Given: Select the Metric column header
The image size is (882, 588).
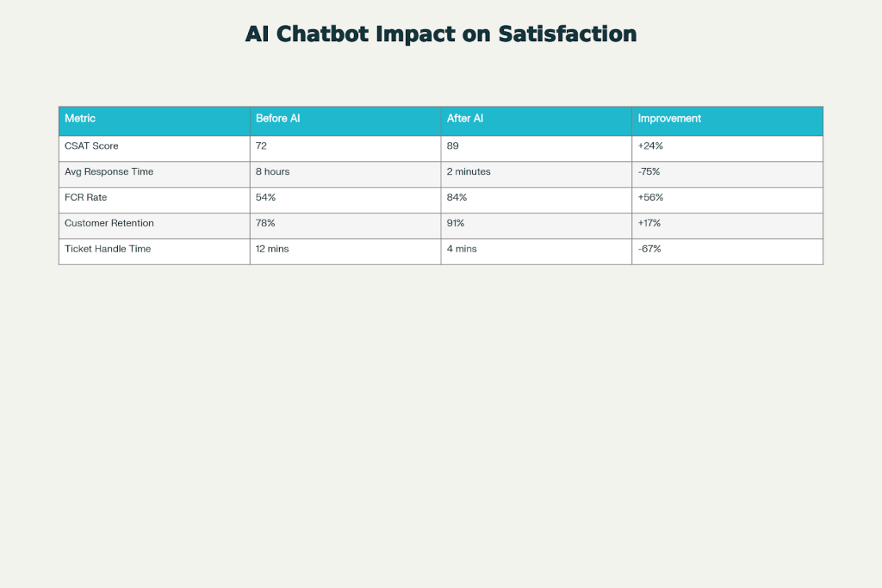Looking at the screenshot, I should point(80,119).
